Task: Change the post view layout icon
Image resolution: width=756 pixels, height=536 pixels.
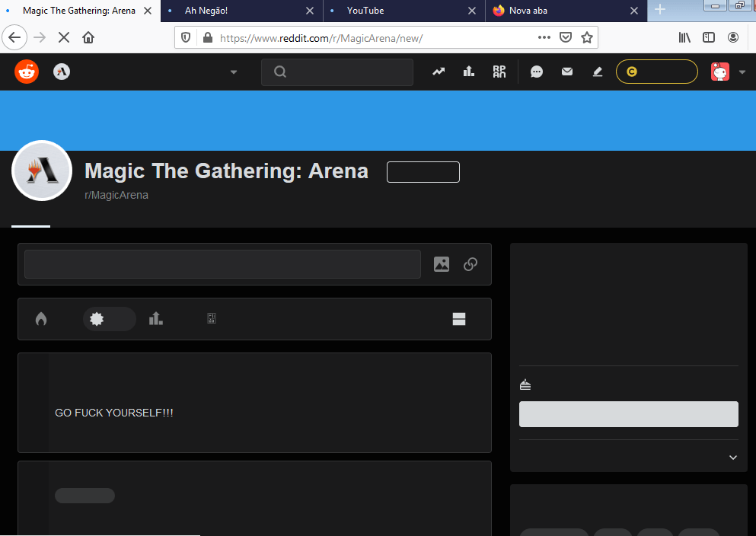Action: click(459, 318)
